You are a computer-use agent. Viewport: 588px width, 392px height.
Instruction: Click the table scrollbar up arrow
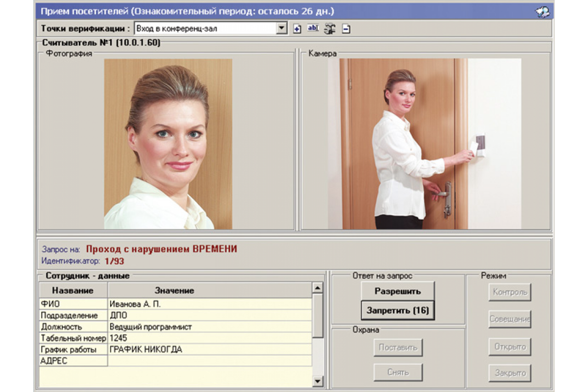(x=318, y=288)
